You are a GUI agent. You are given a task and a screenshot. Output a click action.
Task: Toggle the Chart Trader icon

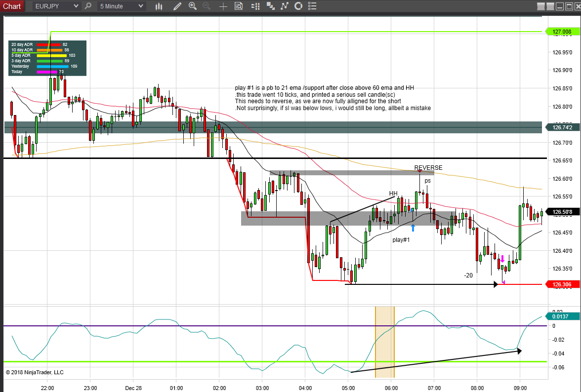(255, 6)
